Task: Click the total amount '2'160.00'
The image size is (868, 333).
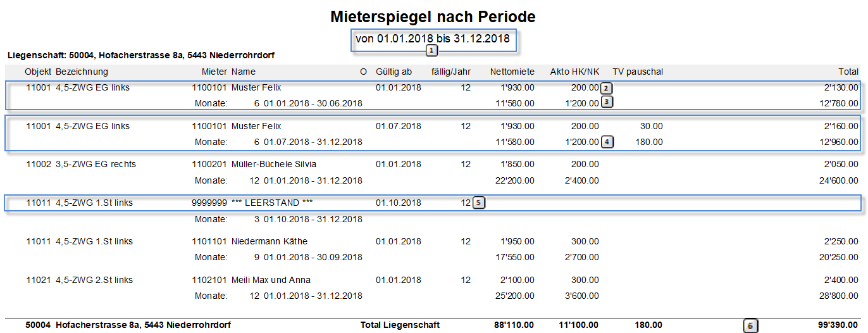Action: tap(841, 126)
